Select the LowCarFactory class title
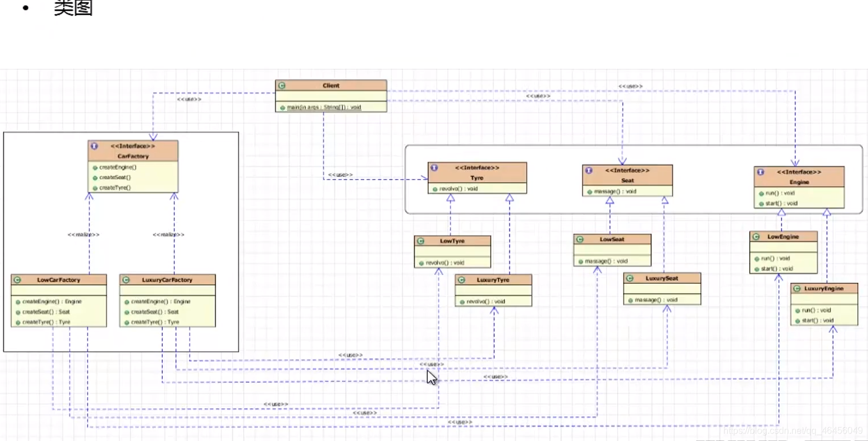 (58, 280)
